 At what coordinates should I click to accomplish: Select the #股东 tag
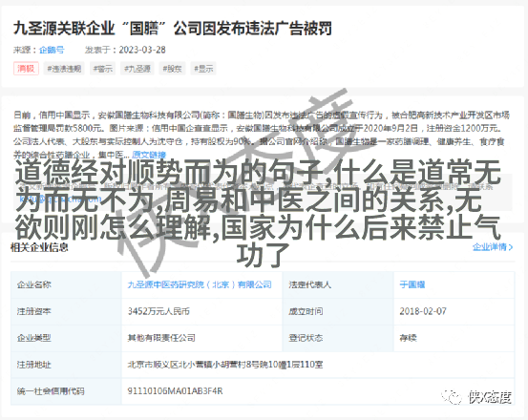tap(172, 69)
